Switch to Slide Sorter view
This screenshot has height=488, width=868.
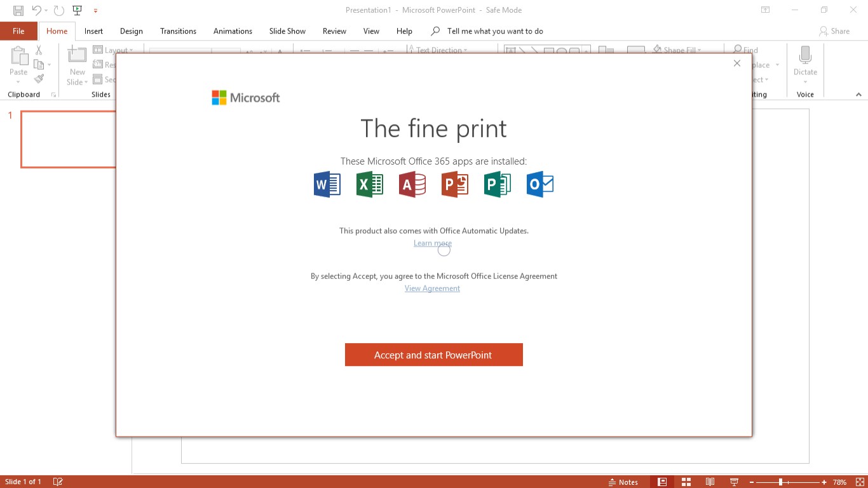tap(686, 482)
